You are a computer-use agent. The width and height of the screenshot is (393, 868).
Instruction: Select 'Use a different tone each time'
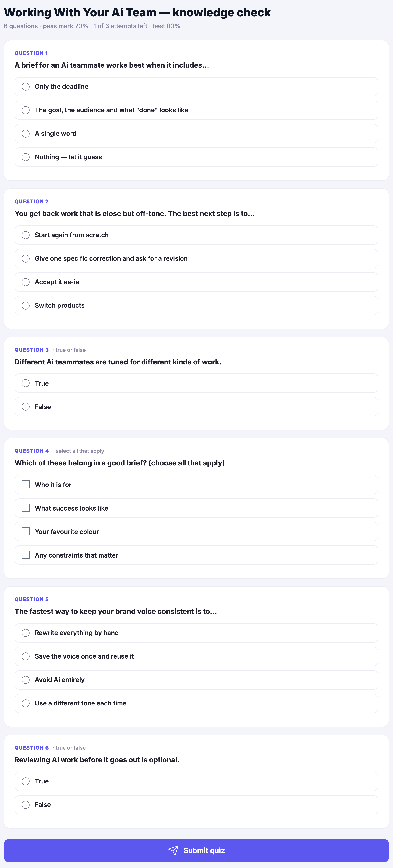pyautogui.click(x=196, y=703)
